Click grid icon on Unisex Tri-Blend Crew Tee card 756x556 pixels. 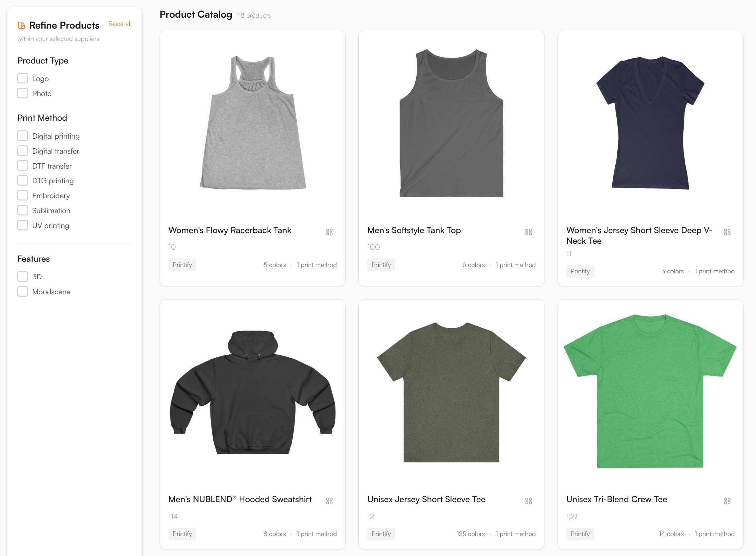click(x=727, y=501)
